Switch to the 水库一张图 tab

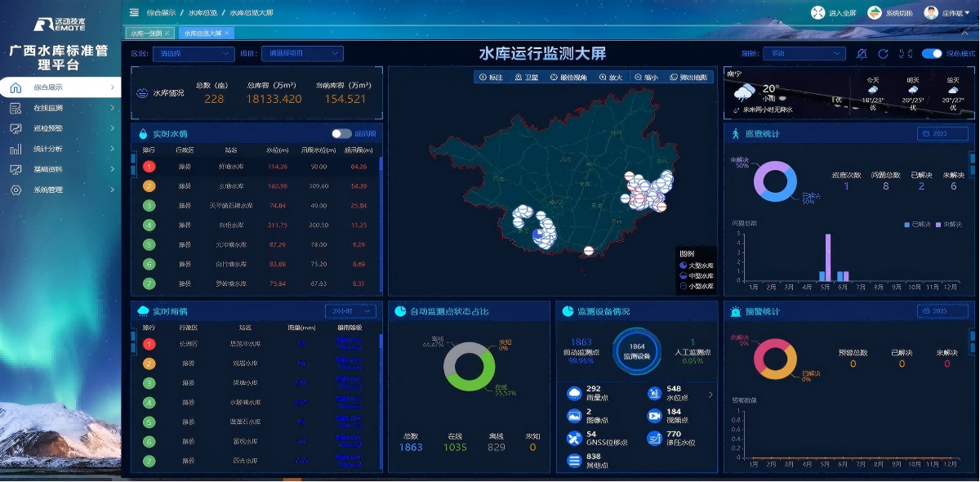[146, 33]
